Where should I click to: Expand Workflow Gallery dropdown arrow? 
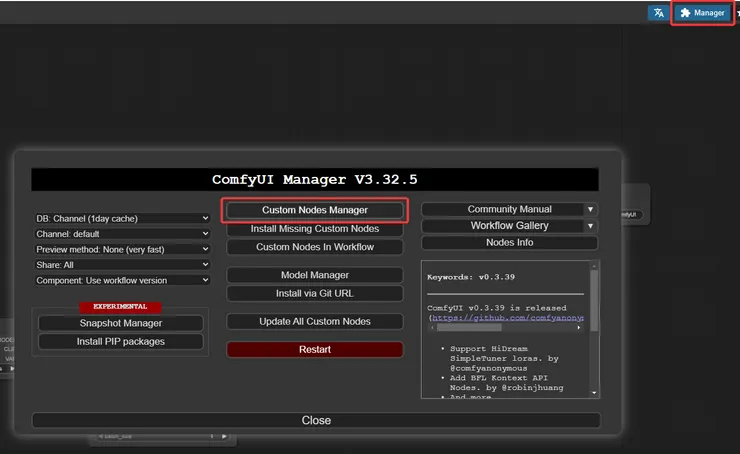point(590,226)
